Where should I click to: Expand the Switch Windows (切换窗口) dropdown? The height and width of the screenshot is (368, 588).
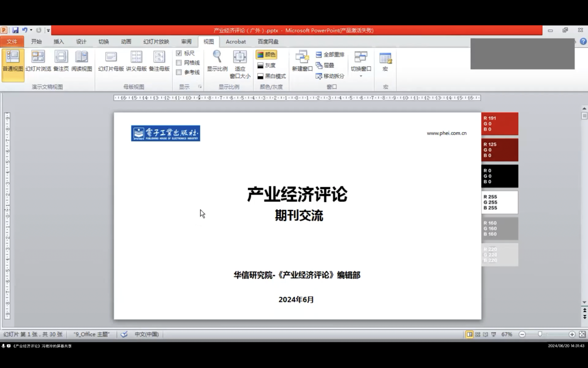click(361, 69)
